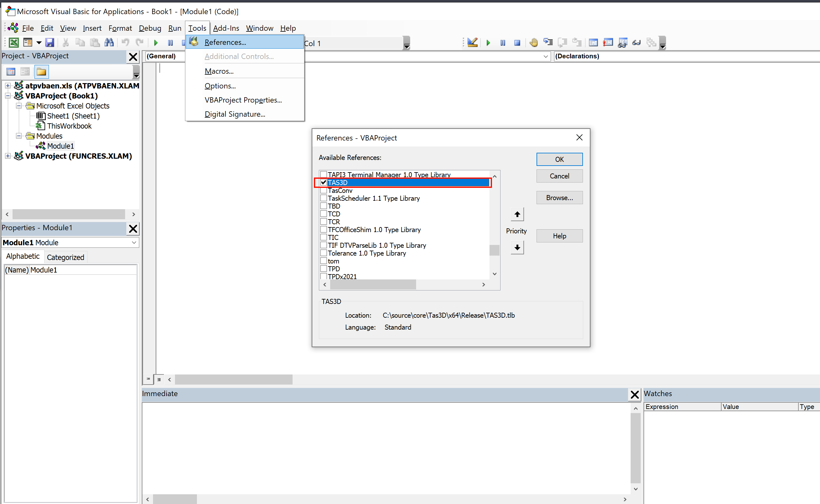Click the Help button in the References dialog
The width and height of the screenshot is (820, 504).
(559, 236)
